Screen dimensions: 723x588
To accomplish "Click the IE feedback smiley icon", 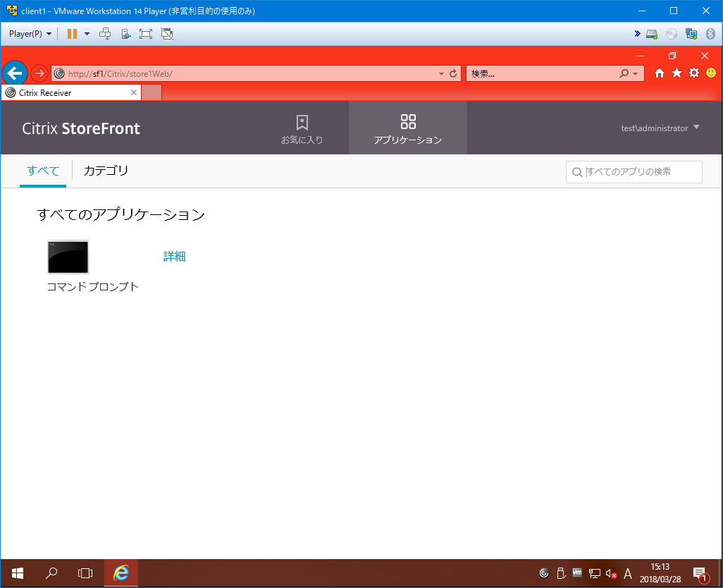I will [x=711, y=73].
